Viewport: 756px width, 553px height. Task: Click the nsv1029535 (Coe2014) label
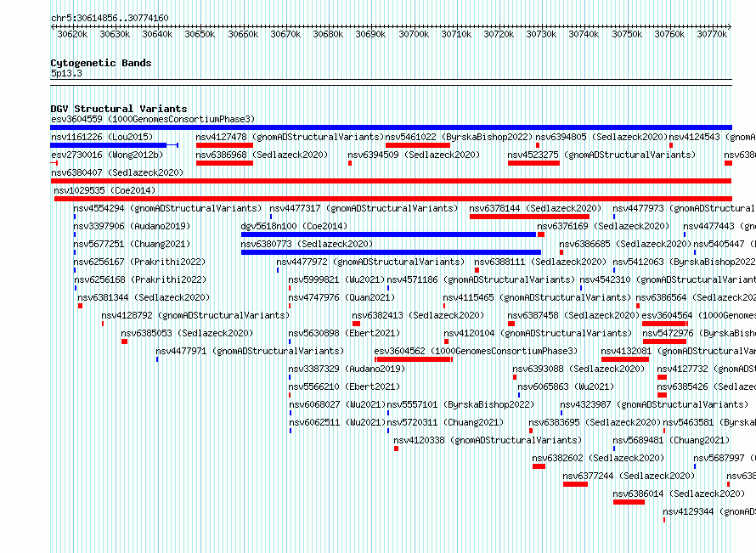pos(104,190)
